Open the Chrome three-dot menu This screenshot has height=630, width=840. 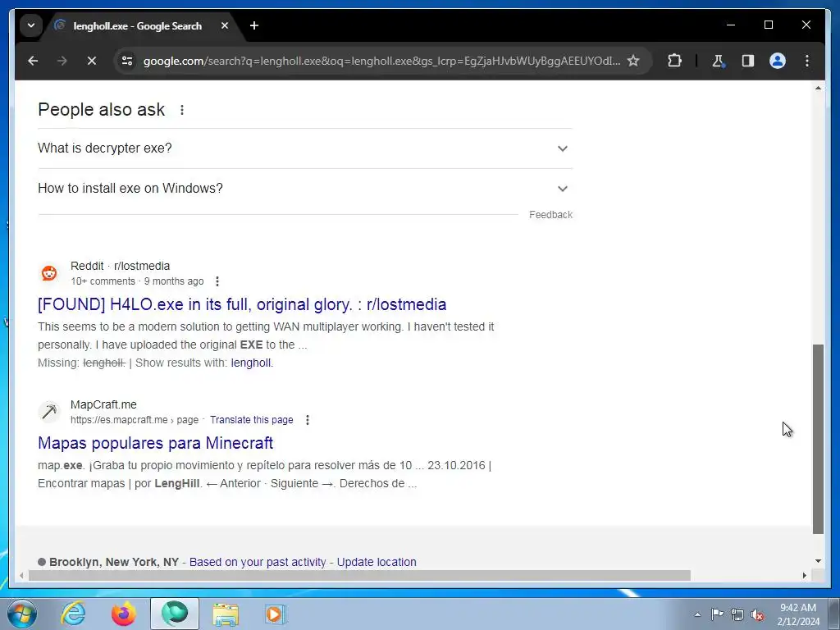807,61
